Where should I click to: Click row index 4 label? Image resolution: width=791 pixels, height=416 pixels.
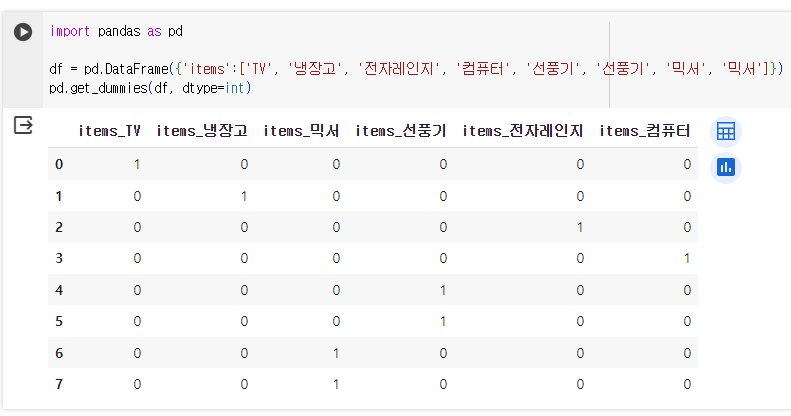pos(59,290)
